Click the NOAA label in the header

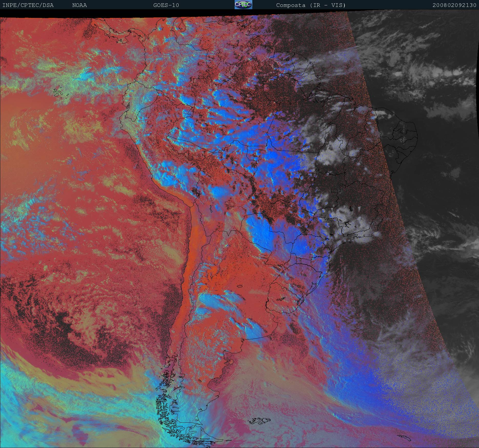pyautogui.click(x=80, y=5)
